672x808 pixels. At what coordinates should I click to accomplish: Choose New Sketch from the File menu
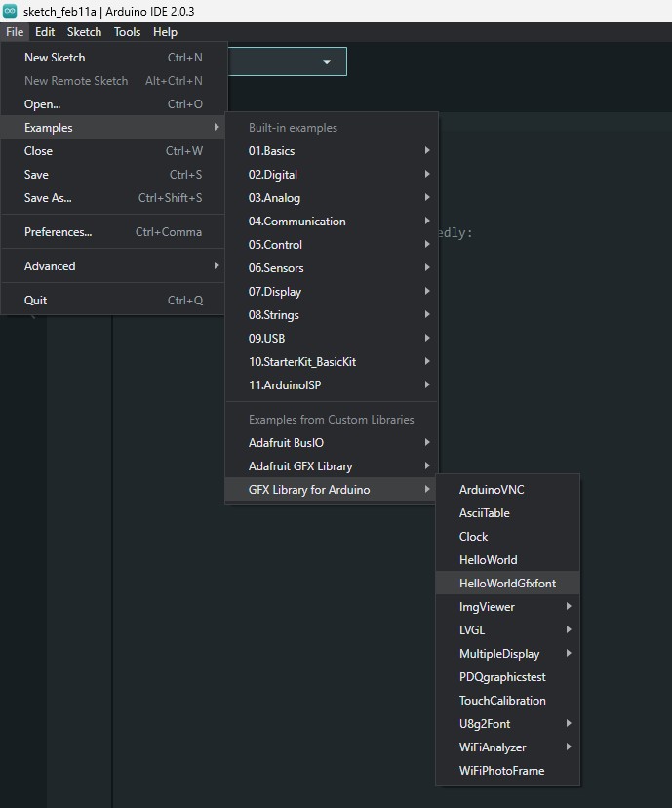[113, 58]
